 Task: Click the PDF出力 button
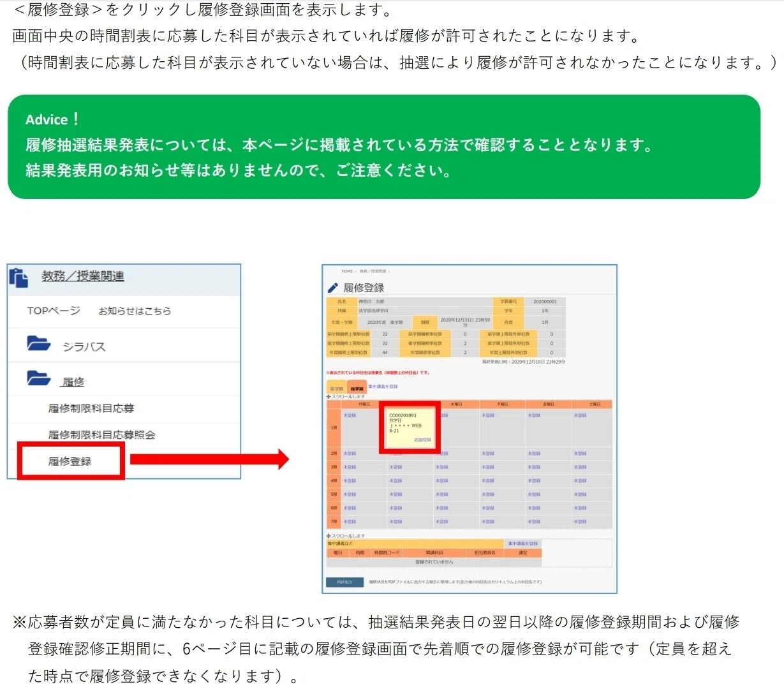click(x=344, y=582)
